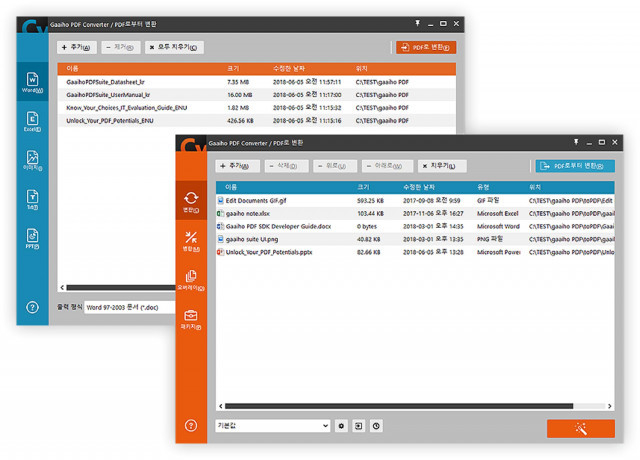The image size is (640, 460).
Task: Select PPT output in the back window sidebar
Action: click(32, 239)
